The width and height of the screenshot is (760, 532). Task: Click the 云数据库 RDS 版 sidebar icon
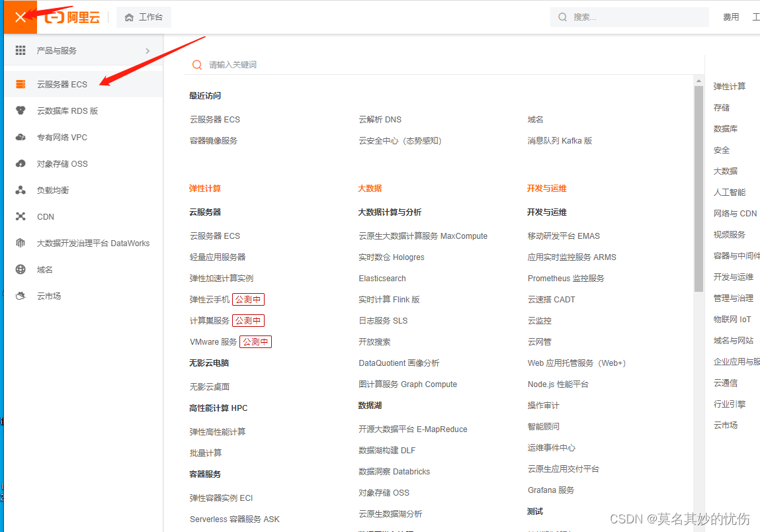[x=21, y=111]
